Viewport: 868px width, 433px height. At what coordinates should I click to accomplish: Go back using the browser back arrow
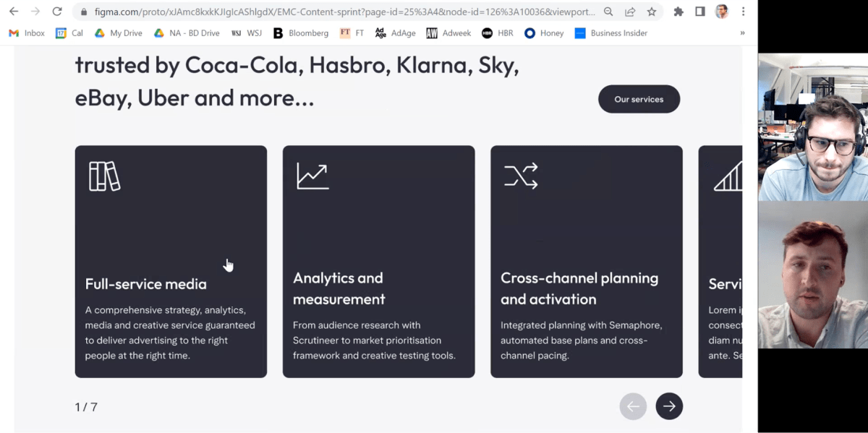[x=14, y=12]
